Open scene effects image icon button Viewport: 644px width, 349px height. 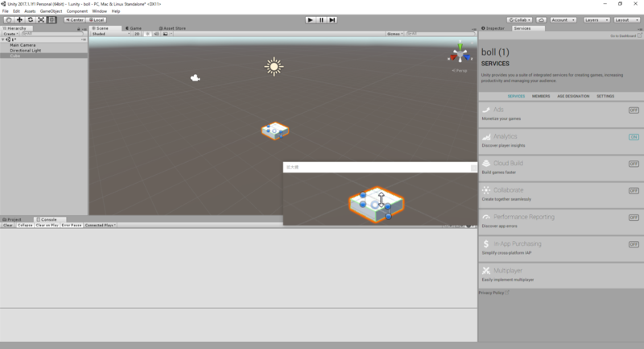pyautogui.click(x=166, y=34)
